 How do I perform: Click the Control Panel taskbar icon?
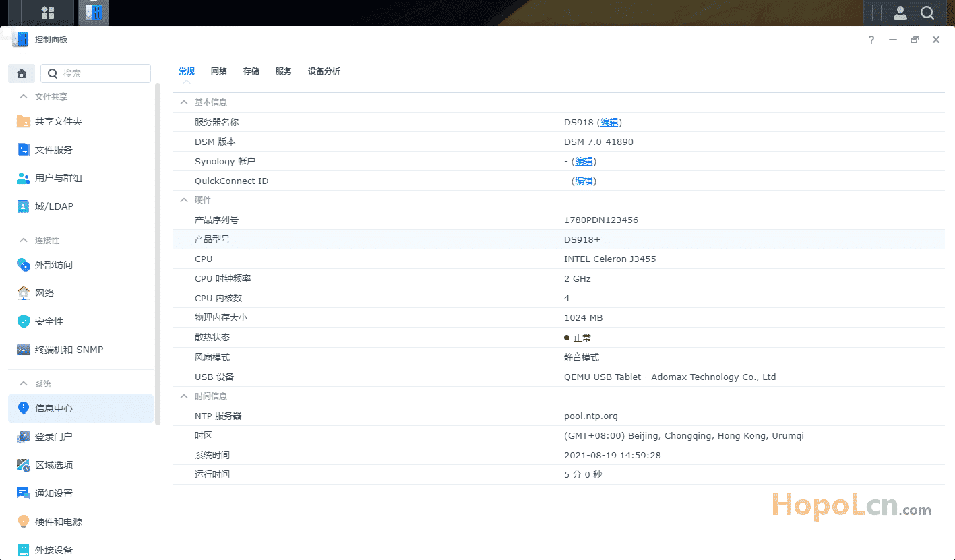93,13
